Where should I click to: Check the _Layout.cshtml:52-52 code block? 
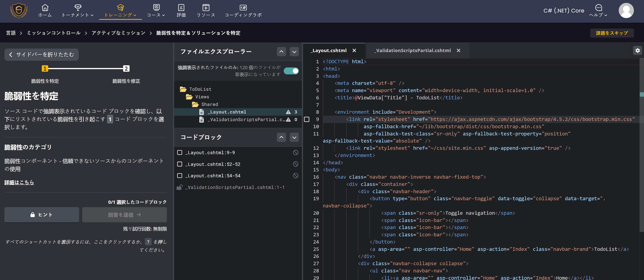(x=180, y=164)
